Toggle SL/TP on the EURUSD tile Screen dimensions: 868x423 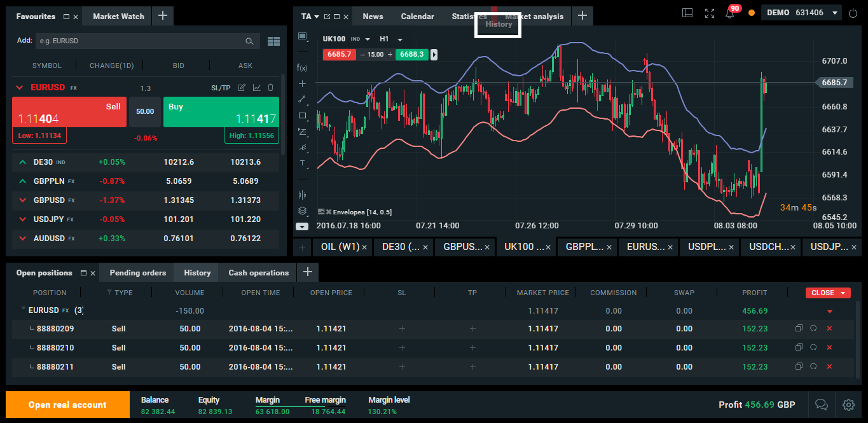point(221,88)
